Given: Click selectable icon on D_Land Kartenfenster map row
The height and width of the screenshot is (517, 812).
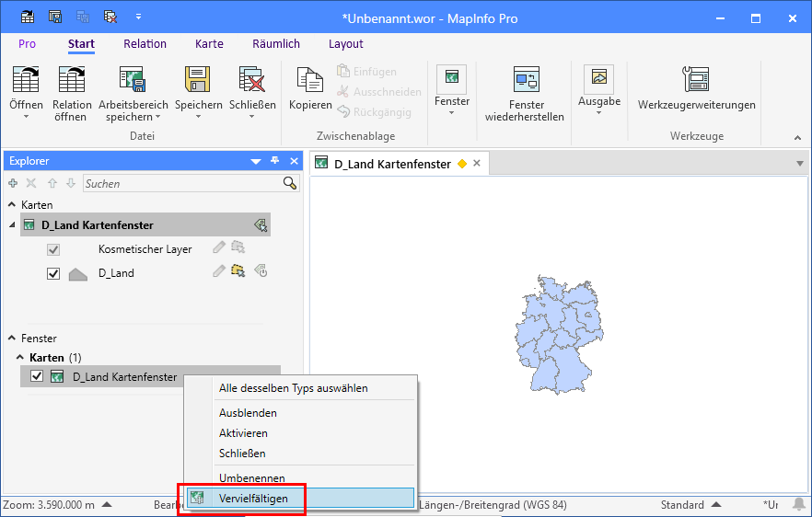Looking at the screenshot, I should 261,225.
